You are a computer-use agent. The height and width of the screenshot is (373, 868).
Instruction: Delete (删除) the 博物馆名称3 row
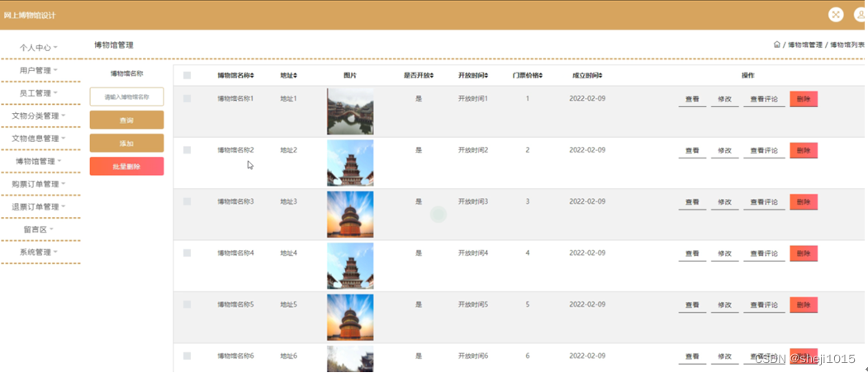(804, 202)
